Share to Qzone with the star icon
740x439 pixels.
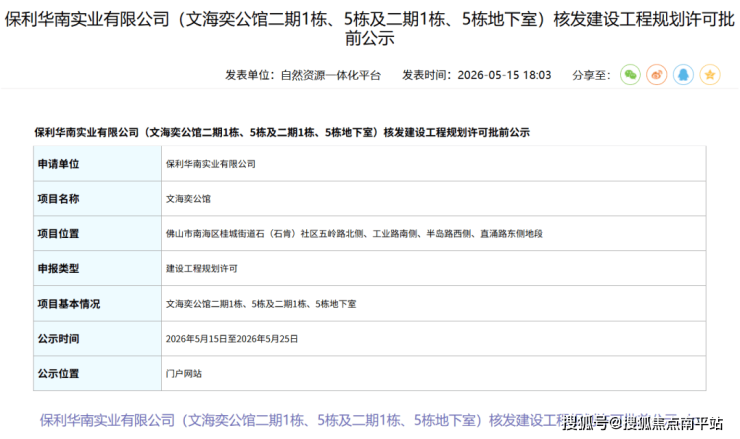[x=710, y=75]
